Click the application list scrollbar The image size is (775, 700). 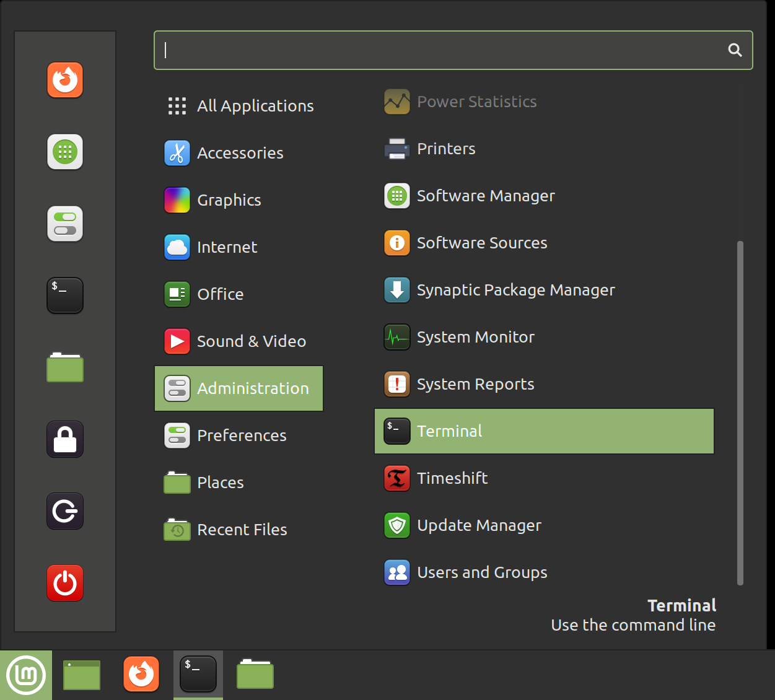tap(740, 413)
